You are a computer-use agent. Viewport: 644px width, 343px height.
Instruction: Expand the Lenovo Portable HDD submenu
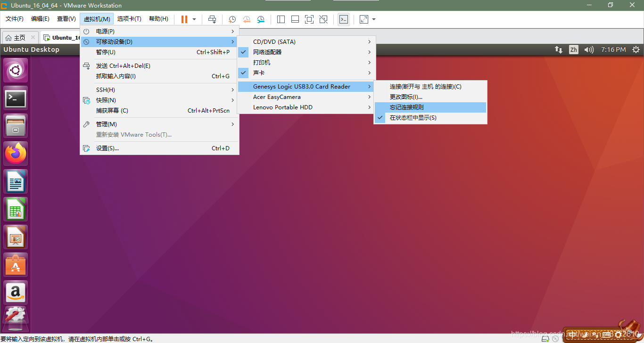pyautogui.click(x=306, y=107)
